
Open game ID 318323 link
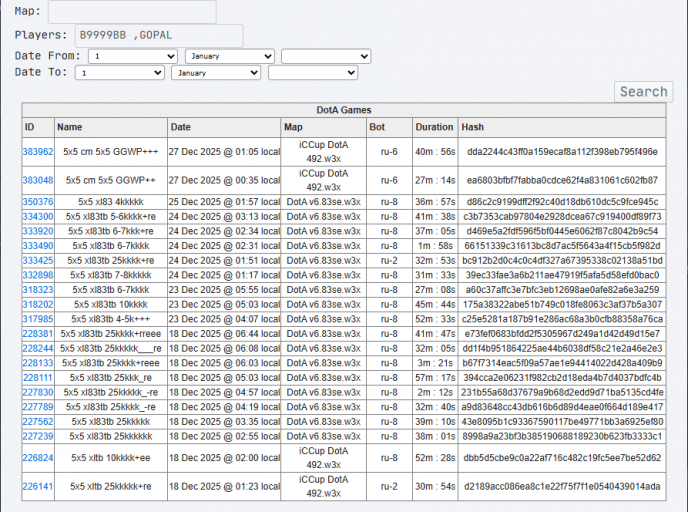coord(38,290)
